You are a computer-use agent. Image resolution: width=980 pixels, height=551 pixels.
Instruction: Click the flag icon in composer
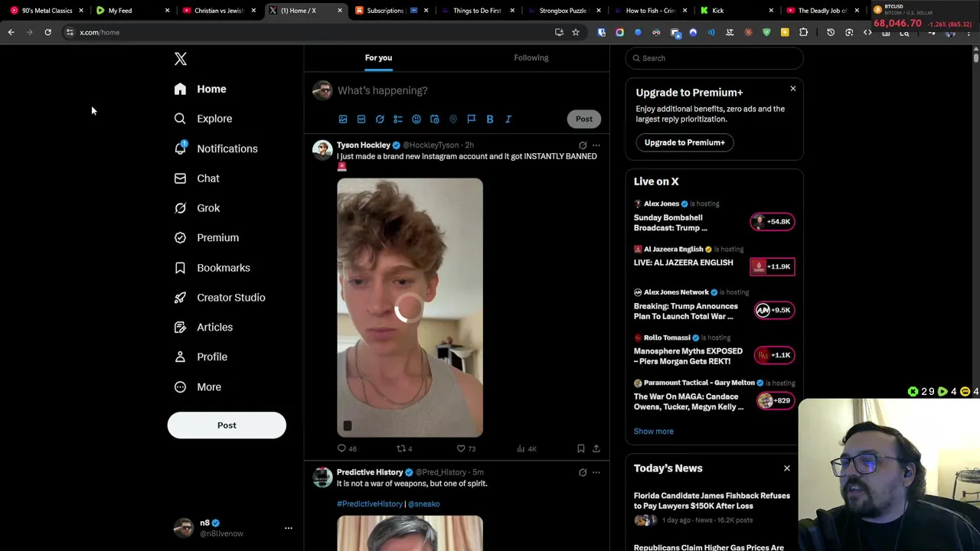[x=472, y=119]
